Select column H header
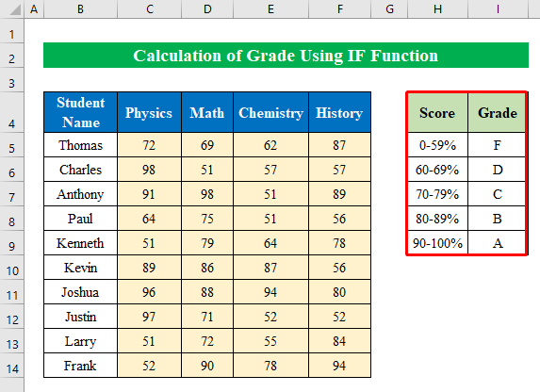 click(x=437, y=9)
